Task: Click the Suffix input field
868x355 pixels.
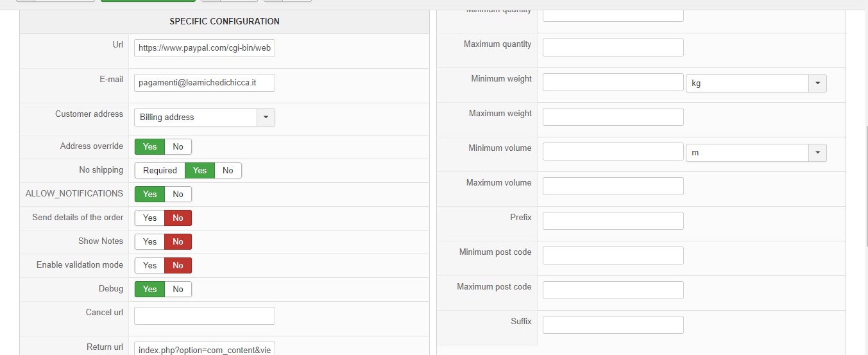Action: pos(613,325)
